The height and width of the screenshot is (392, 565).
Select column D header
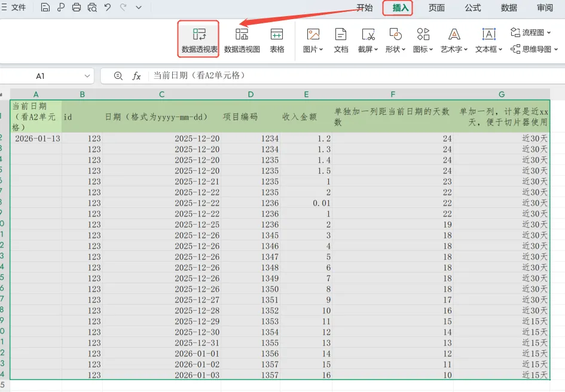(x=251, y=94)
